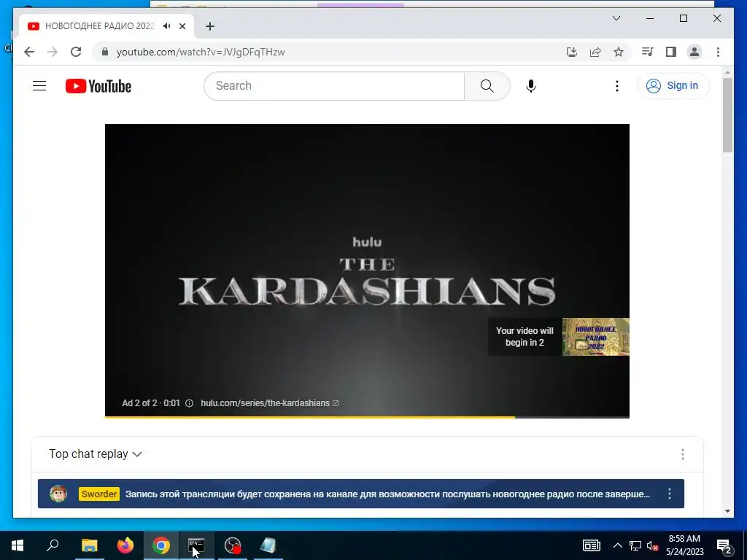The height and width of the screenshot is (560, 747).
Task: Mute tab via speaker icon on tab
Action: [x=167, y=26]
